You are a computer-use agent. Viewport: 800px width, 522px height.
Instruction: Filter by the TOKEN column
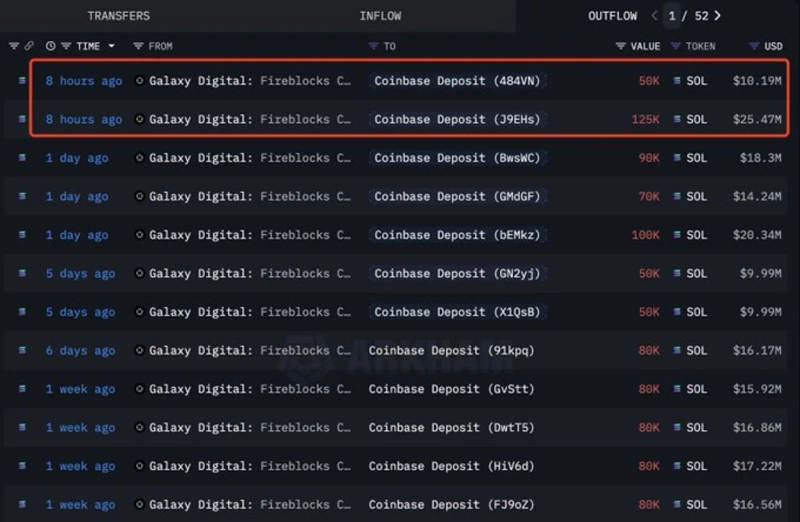[676, 46]
